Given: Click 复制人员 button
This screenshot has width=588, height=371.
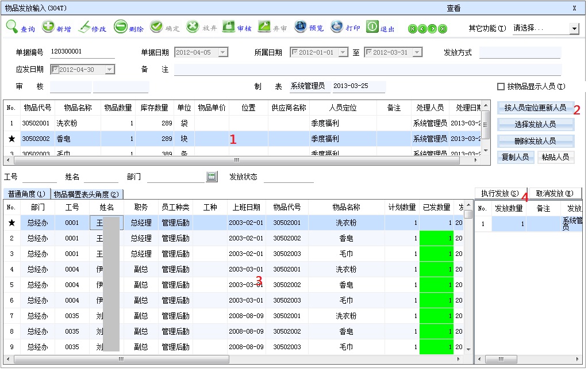Looking at the screenshot, I should coord(516,157).
